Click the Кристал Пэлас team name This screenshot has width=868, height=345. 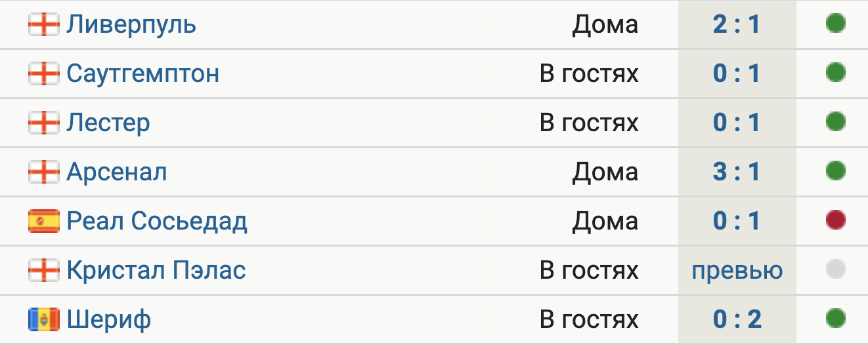[156, 270]
